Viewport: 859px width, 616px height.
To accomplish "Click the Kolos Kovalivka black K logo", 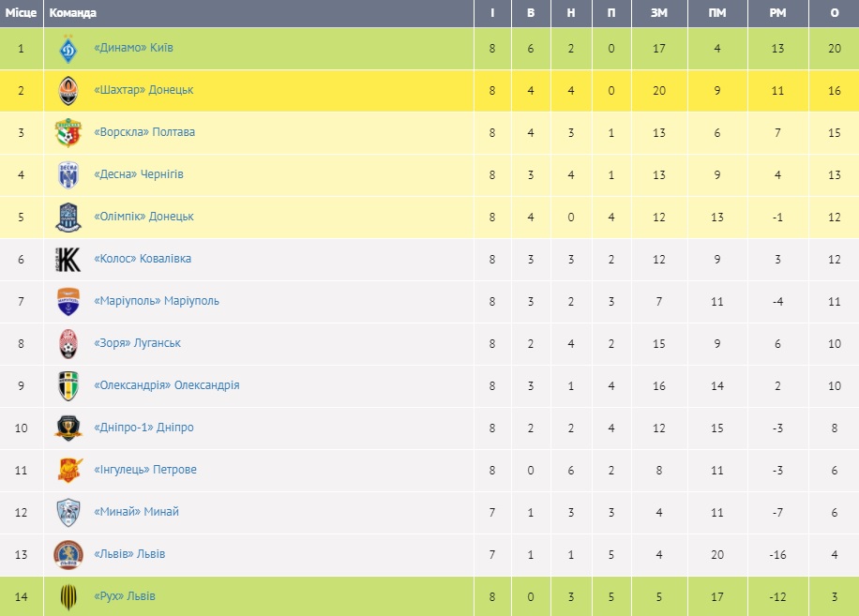I will pos(68,259).
